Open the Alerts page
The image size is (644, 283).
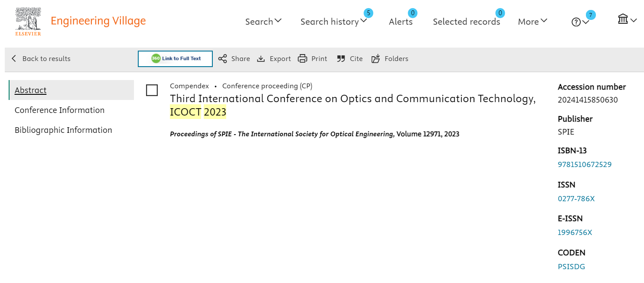pos(401,21)
